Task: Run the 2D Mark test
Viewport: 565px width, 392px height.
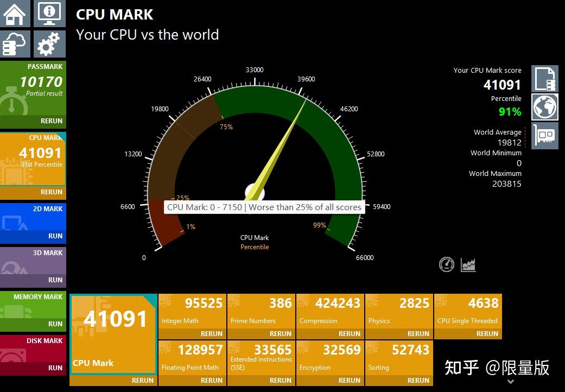Action: coord(55,236)
